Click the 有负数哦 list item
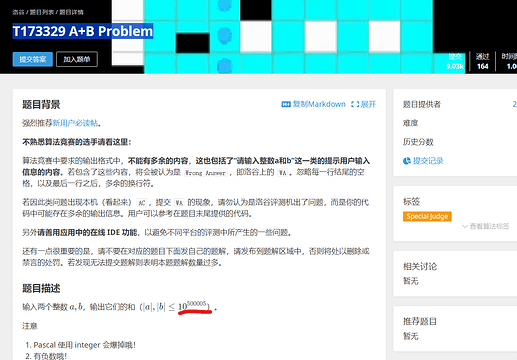 point(50,356)
